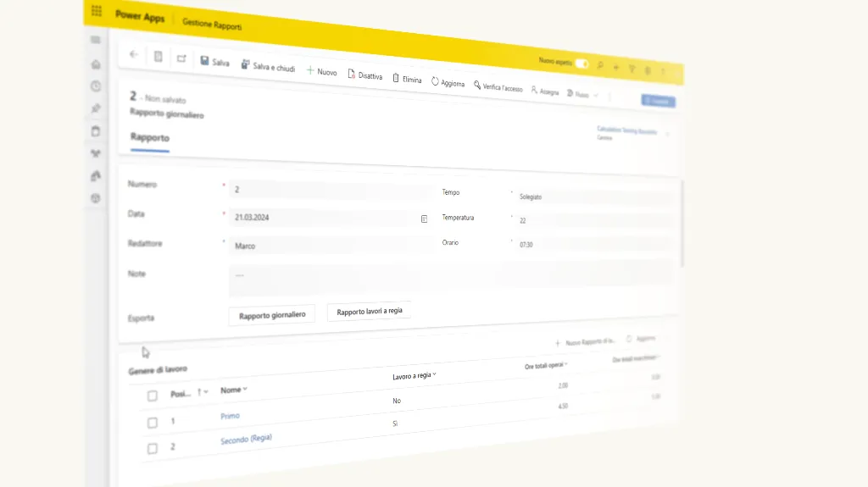Open the record form view icon
The image size is (868, 487).
click(159, 57)
